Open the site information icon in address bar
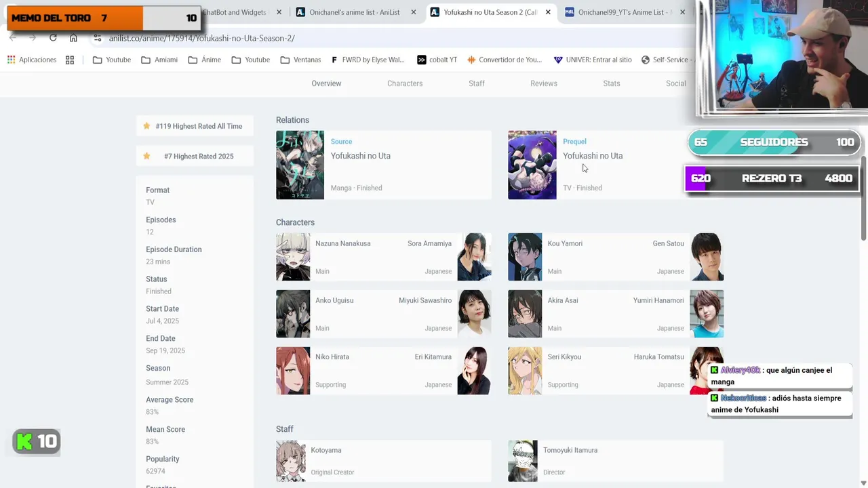 click(x=98, y=38)
